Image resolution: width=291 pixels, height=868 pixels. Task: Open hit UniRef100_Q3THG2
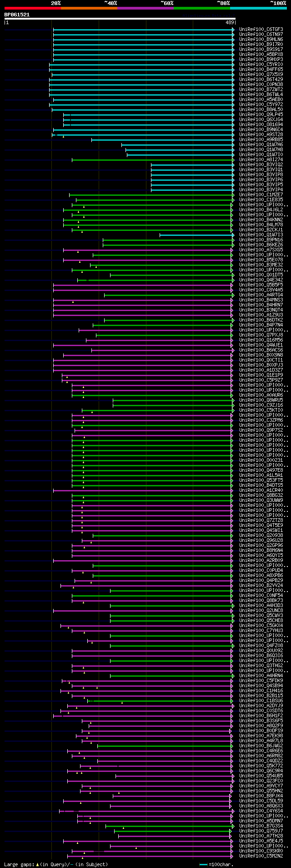point(261,665)
